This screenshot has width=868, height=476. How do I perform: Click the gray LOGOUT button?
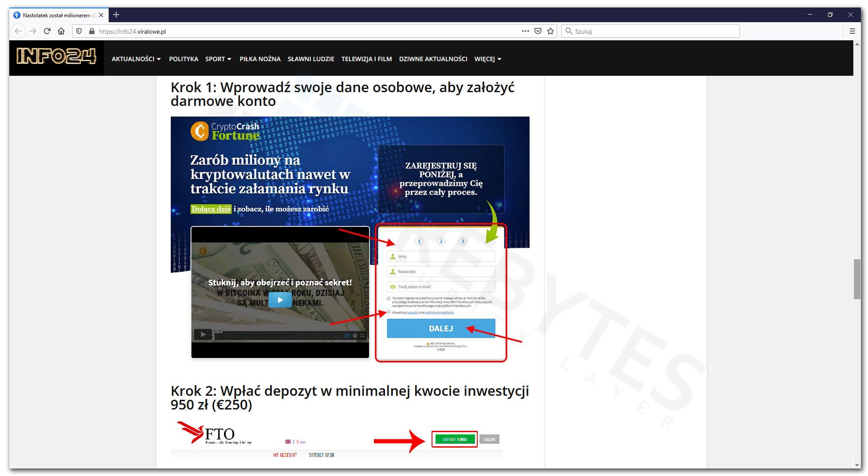pos(490,439)
